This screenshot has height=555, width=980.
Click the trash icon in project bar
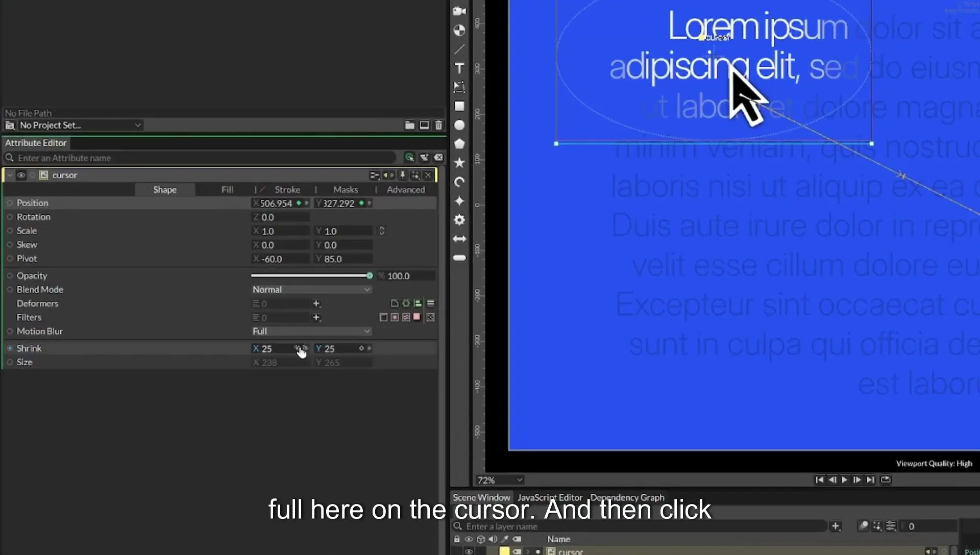click(x=438, y=125)
